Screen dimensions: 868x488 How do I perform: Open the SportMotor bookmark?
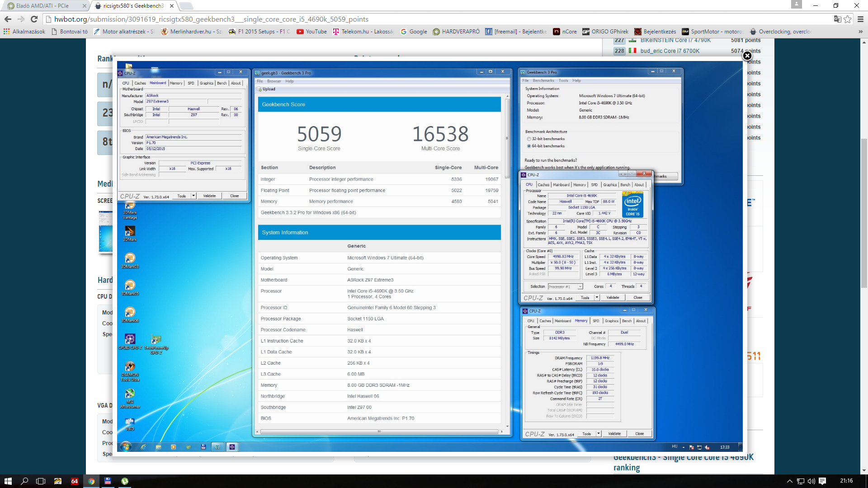tap(712, 32)
